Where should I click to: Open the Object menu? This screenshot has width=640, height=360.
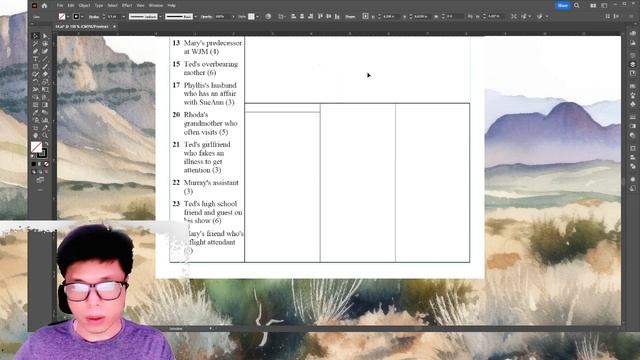pos(84,5)
